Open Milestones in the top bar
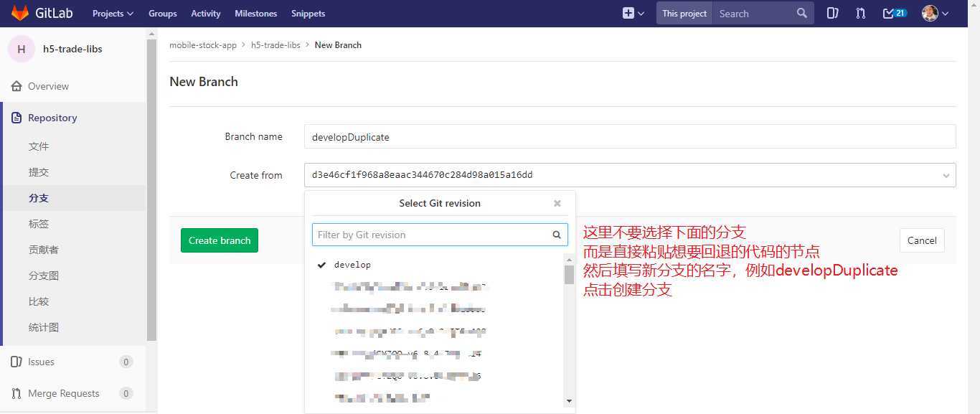The height and width of the screenshot is (414, 980). (256, 14)
